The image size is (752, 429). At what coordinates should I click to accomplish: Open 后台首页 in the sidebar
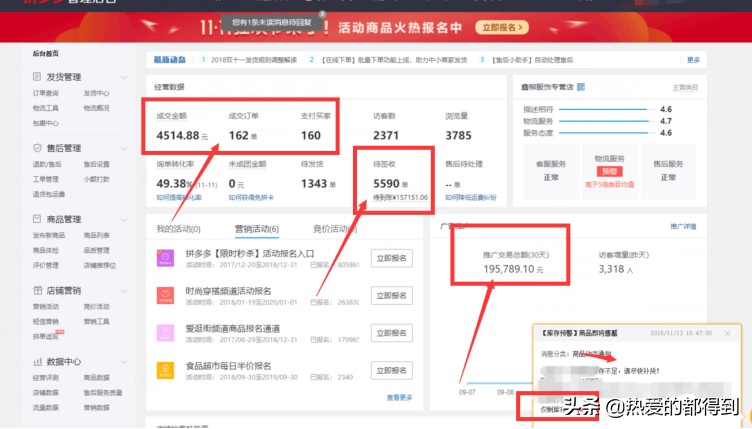tap(46, 54)
